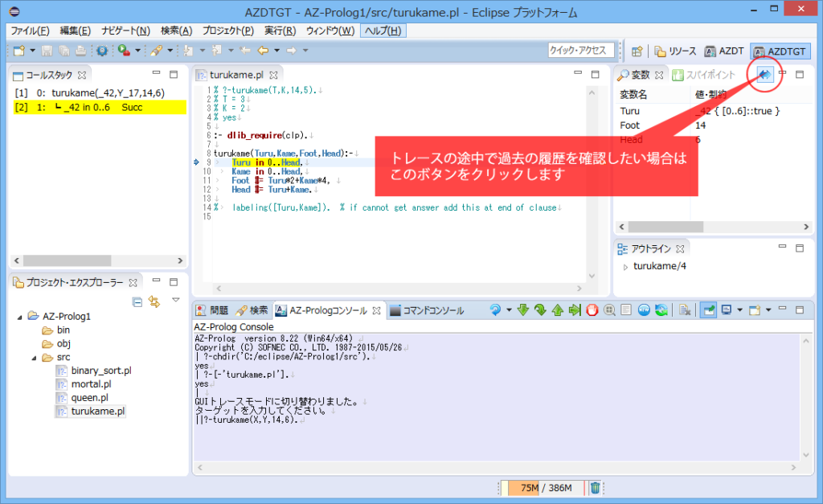Click the Collapse All icon in project explorer
823x504 pixels.
point(137,301)
